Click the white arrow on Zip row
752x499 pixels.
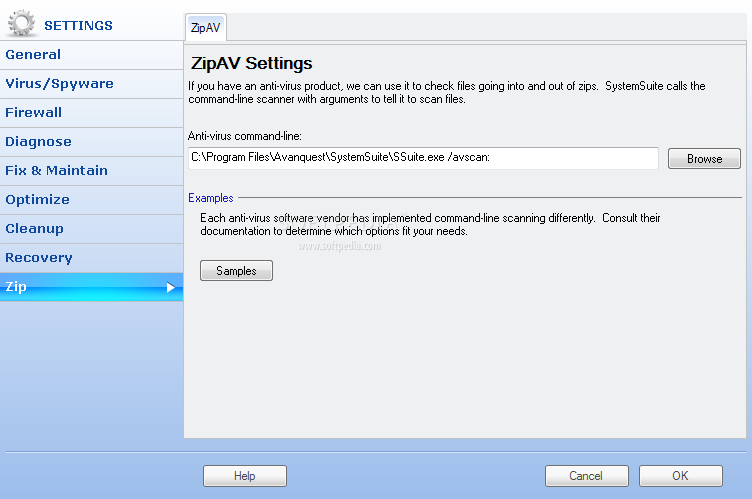tap(170, 287)
